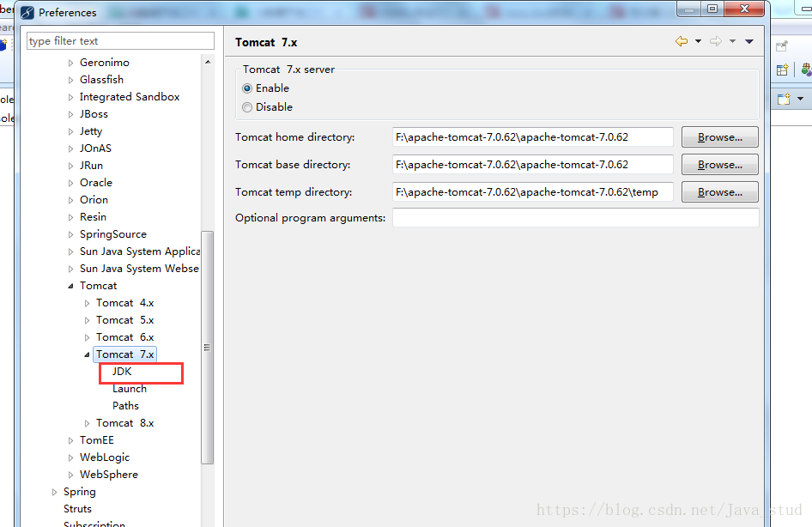Image resolution: width=812 pixels, height=527 pixels.
Task: Expand the Geronimo tree node
Action: click(x=71, y=64)
